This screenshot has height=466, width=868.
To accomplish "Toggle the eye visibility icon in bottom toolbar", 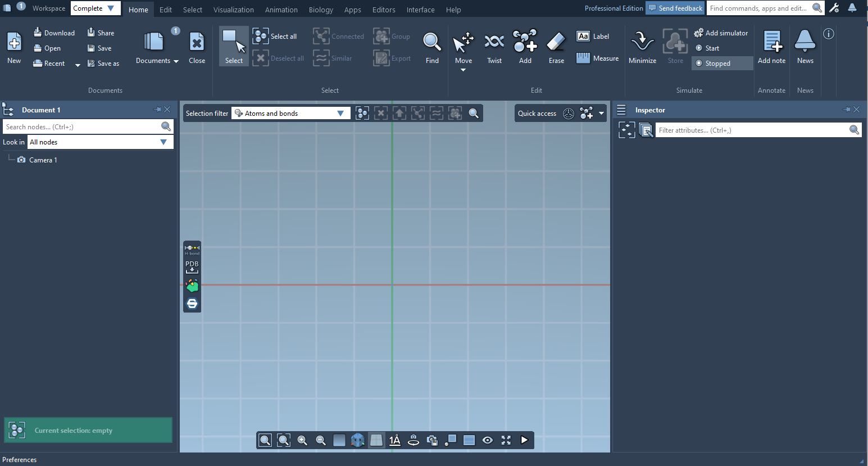I will coord(488,440).
